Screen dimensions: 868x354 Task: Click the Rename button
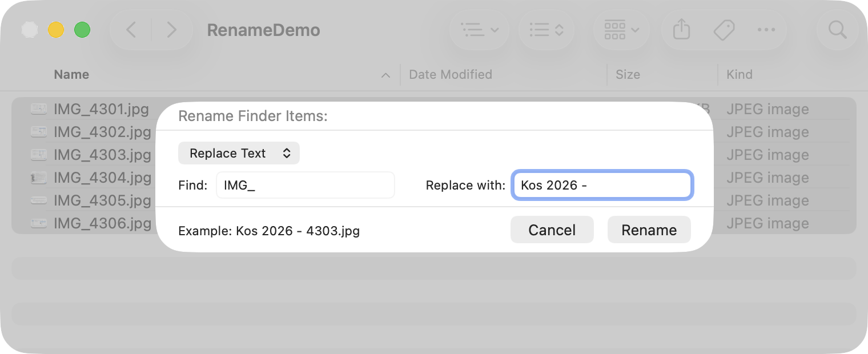[x=649, y=230]
